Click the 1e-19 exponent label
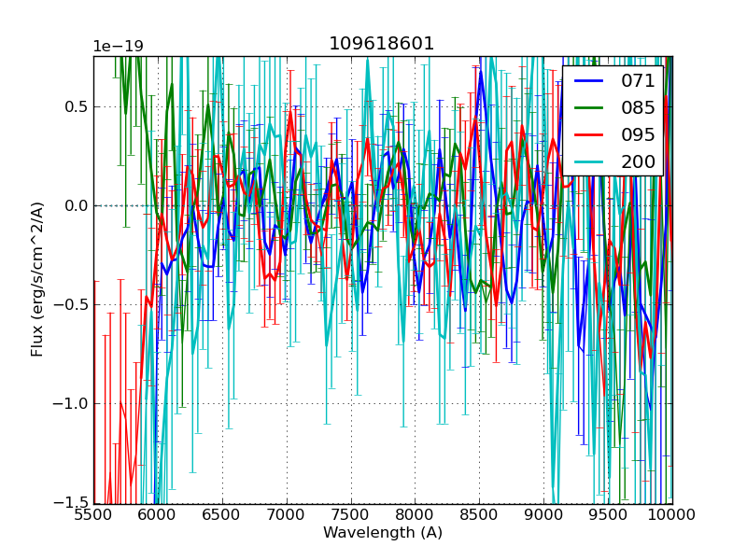 [118, 47]
